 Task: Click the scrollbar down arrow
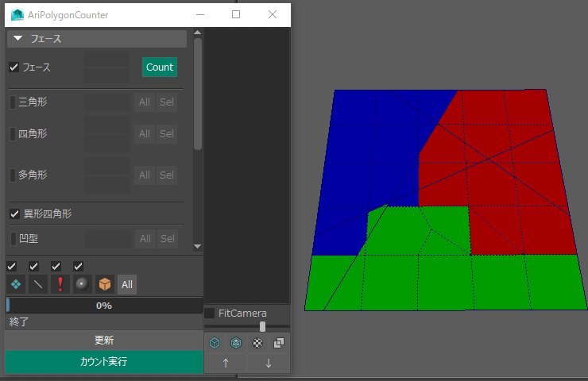pos(198,247)
